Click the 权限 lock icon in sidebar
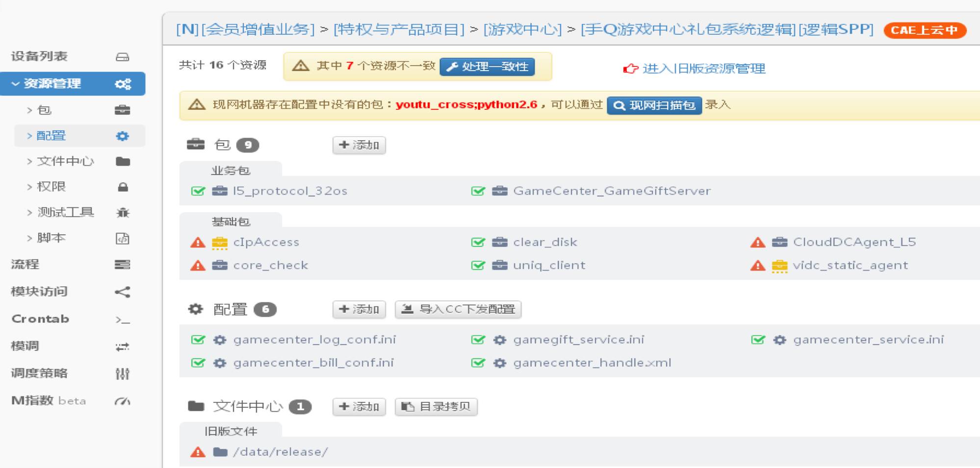The image size is (980, 468). point(123,186)
